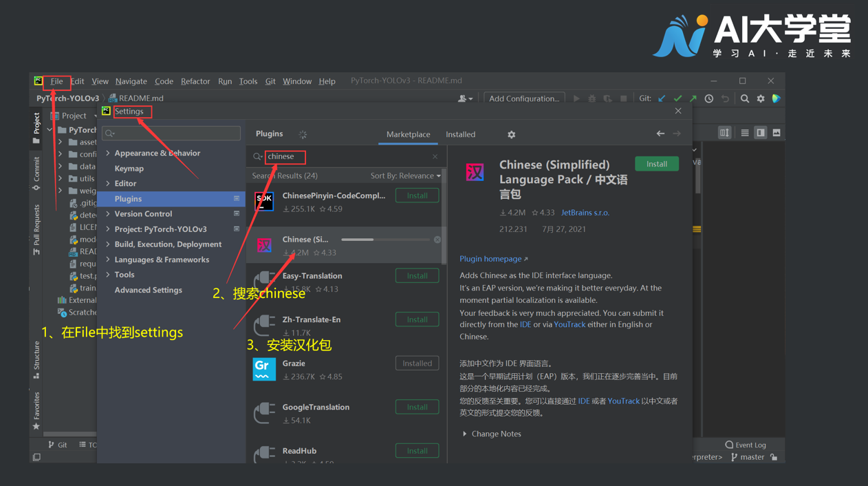Click the Git push green arrow icon

coord(693,98)
